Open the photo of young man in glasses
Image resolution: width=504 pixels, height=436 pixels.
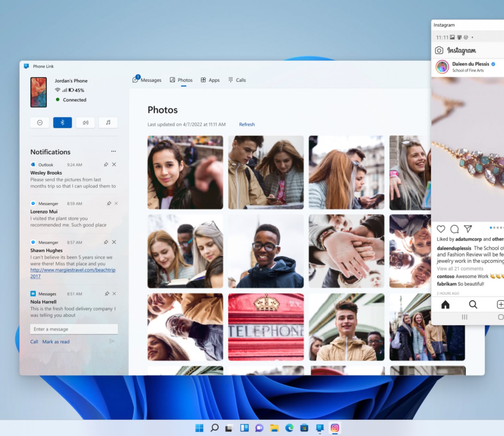[x=266, y=251]
